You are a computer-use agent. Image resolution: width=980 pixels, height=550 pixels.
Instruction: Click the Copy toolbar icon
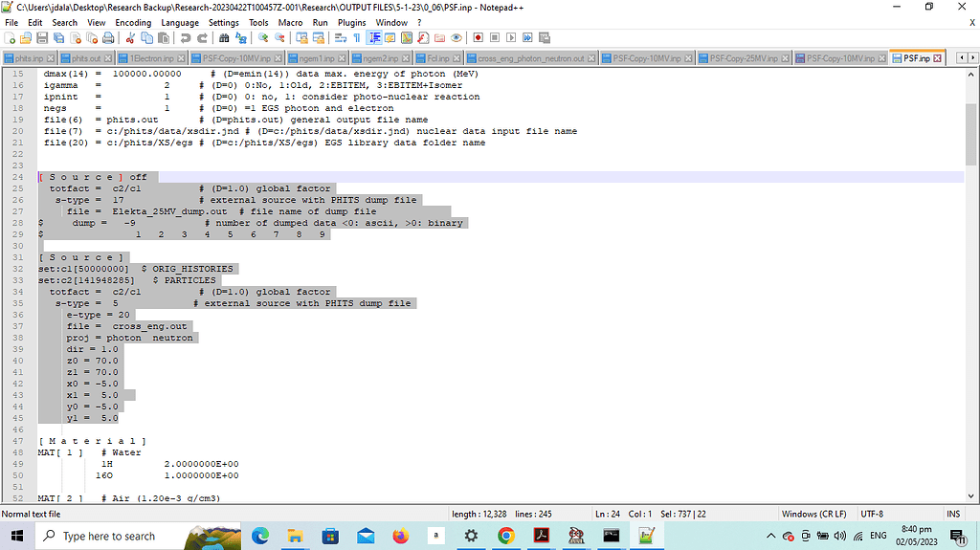[x=146, y=38]
